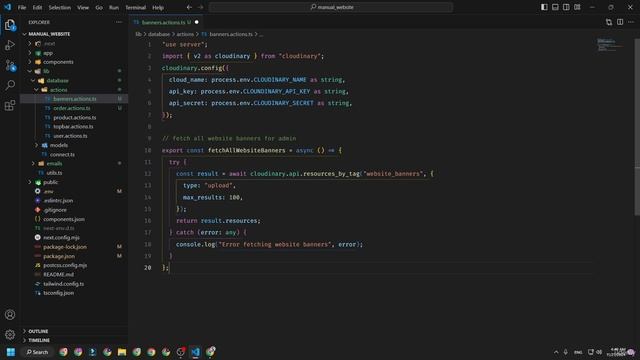Click the VS Code taskbar icon

tap(196, 352)
